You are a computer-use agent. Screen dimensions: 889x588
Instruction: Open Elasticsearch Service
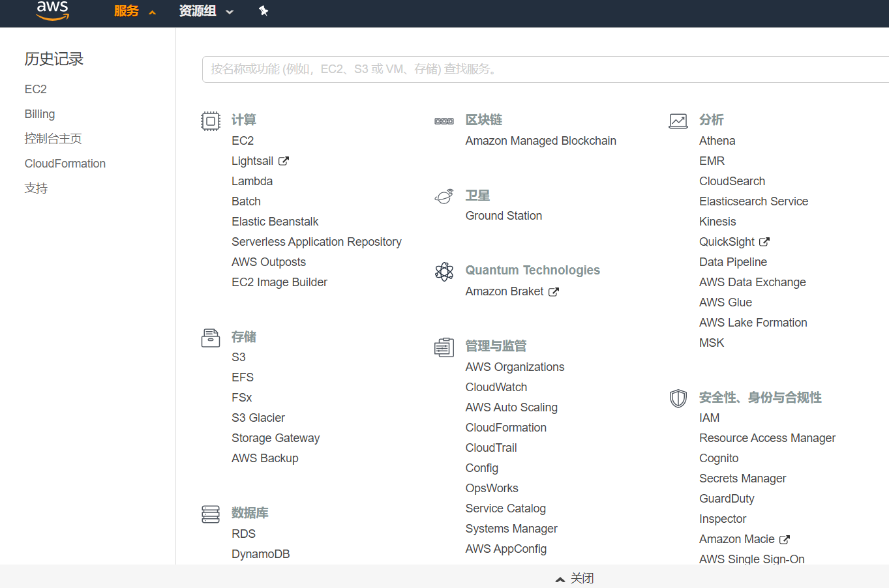[754, 201]
